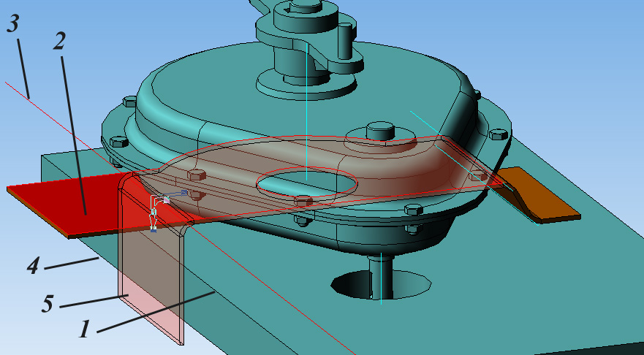The width and height of the screenshot is (644, 355).
Task: Click the dark hole in the base plate
Action: point(381,284)
